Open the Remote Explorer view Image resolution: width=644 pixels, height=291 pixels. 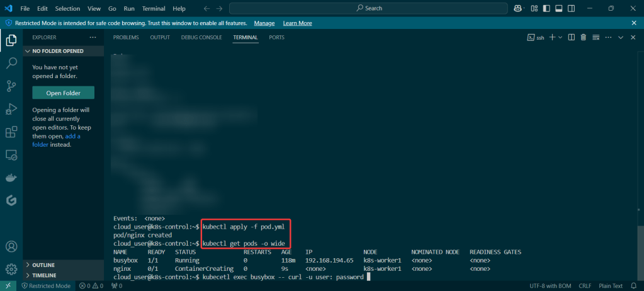(x=11, y=155)
